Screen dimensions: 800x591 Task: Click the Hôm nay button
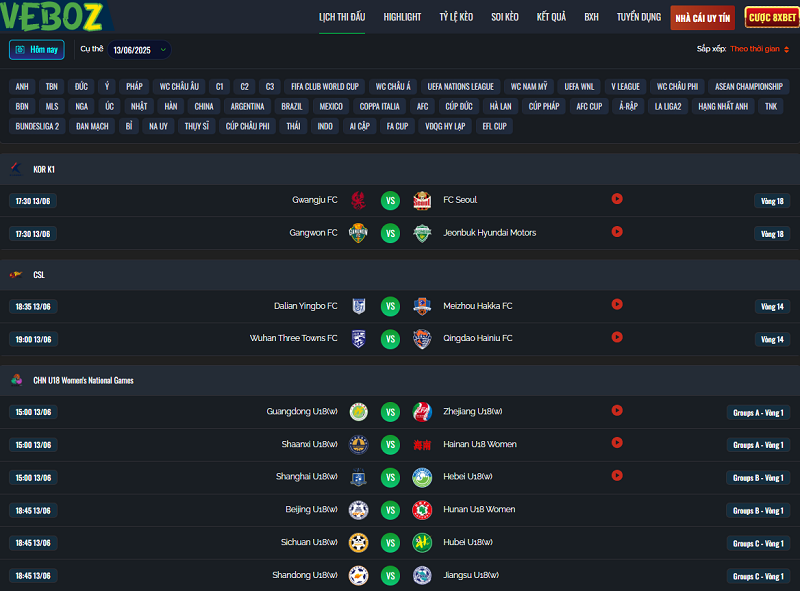(x=37, y=50)
